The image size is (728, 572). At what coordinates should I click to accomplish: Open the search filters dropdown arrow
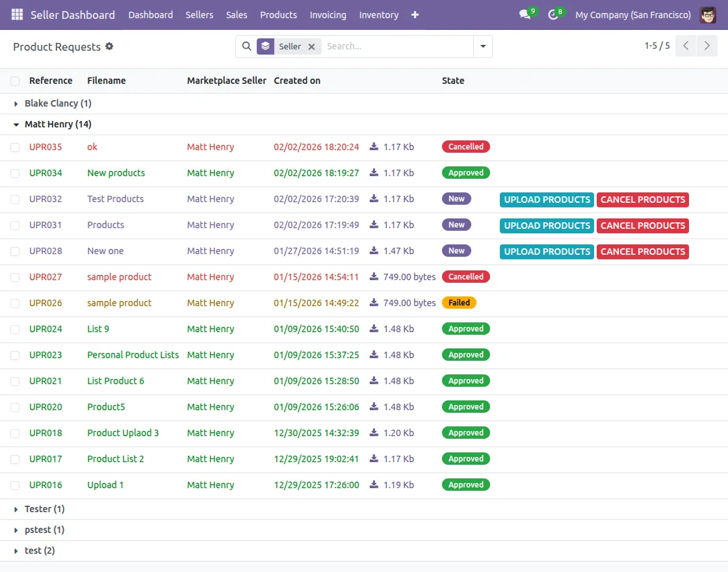point(482,46)
